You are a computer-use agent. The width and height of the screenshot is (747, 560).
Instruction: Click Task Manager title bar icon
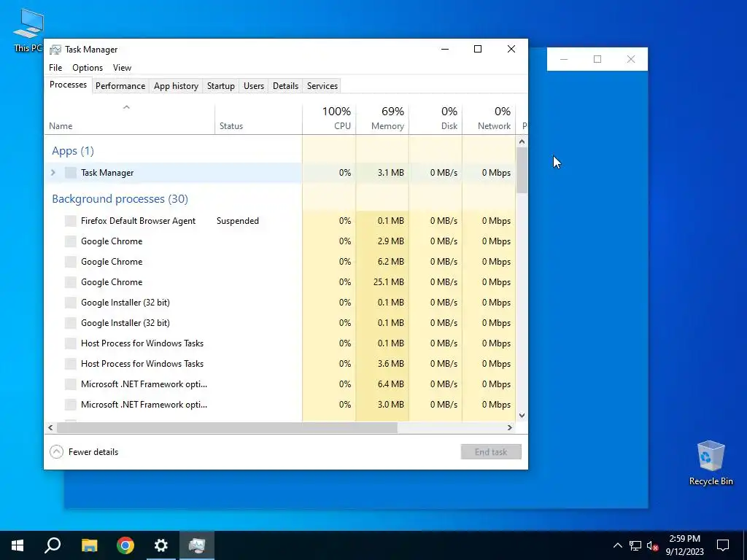[55, 50]
